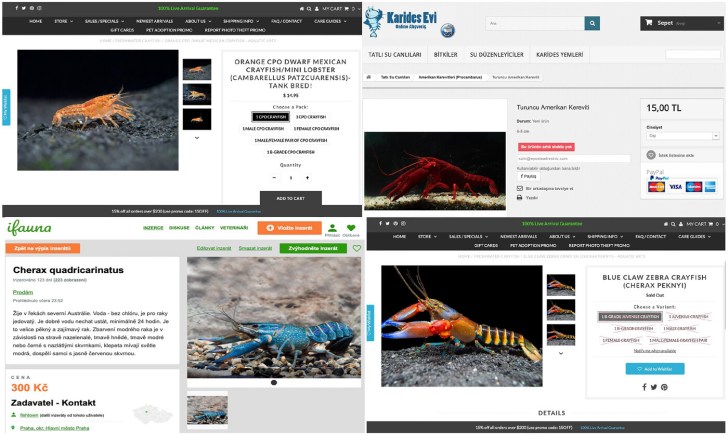Select the 1 CPO Crayfish pack option
The image size is (728, 435).
[x=270, y=117]
